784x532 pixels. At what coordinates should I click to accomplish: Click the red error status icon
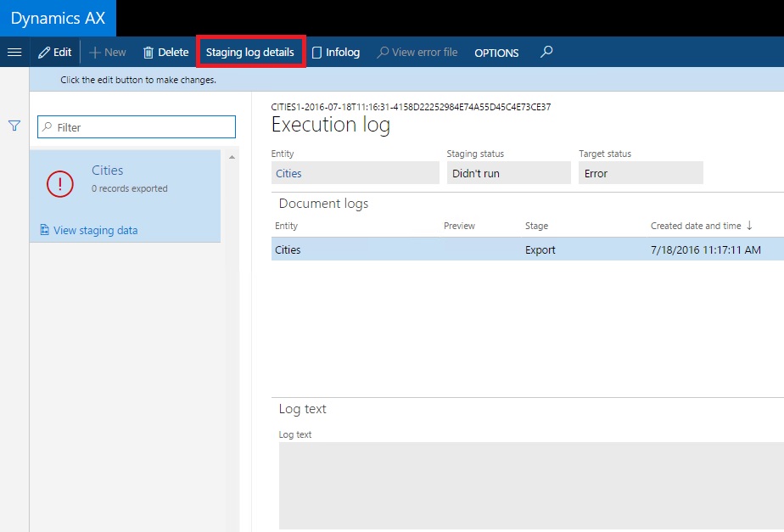[60, 183]
